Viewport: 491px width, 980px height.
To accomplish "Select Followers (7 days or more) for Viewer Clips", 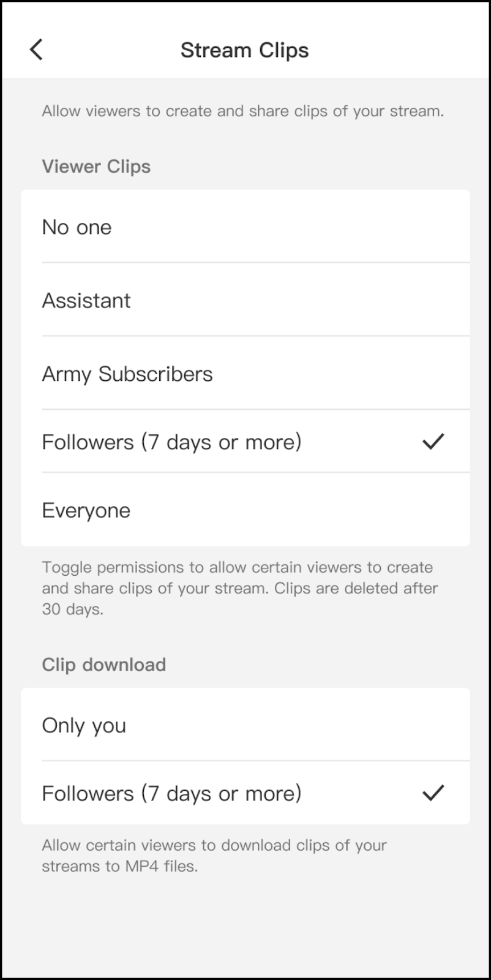I will (171, 442).
